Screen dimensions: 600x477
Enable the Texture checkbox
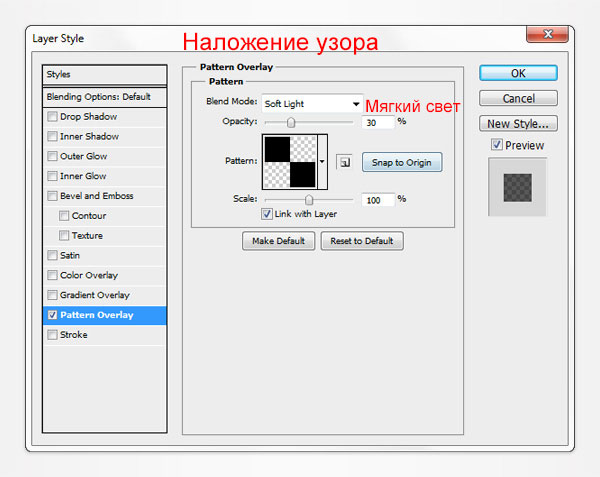tap(64, 235)
